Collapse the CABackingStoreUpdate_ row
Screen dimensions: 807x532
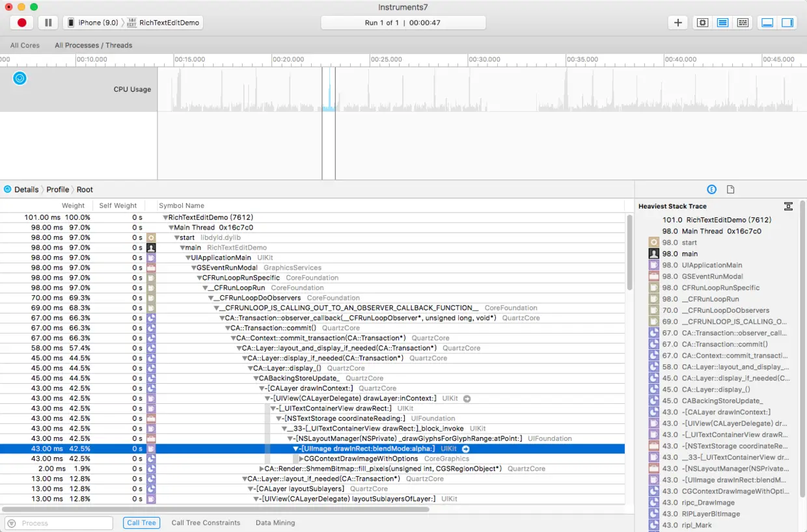pyautogui.click(x=256, y=379)
